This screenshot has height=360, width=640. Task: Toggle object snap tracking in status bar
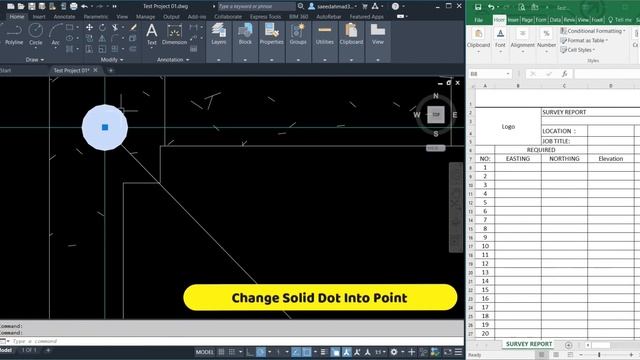296,352
